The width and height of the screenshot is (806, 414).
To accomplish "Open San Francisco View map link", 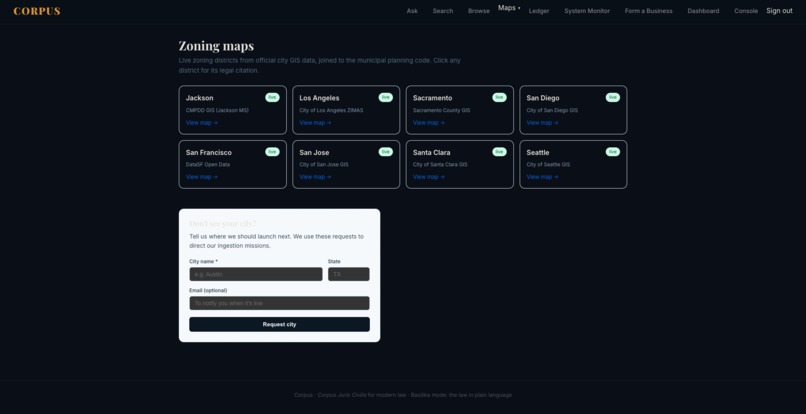I will click(202, 177).
